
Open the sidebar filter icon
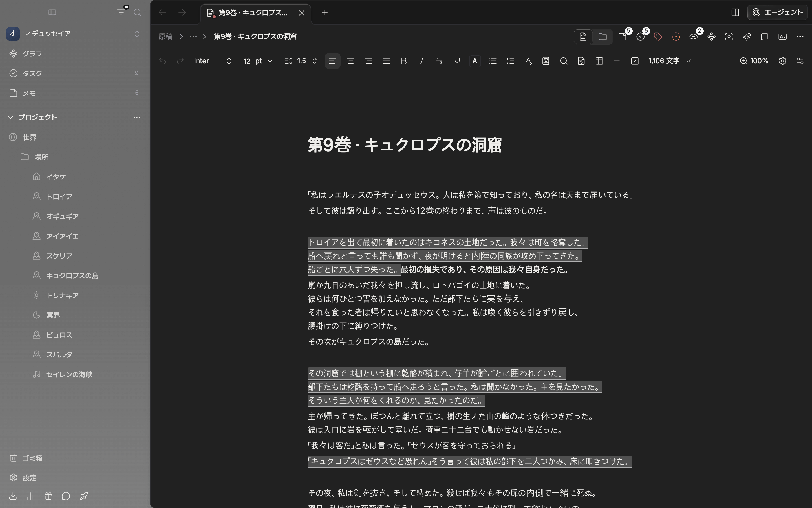121,12
